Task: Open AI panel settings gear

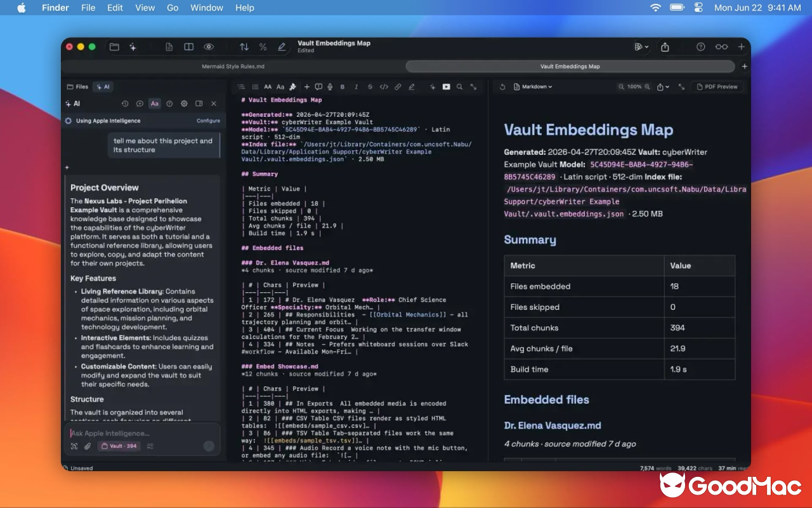Action: [184, 104]
